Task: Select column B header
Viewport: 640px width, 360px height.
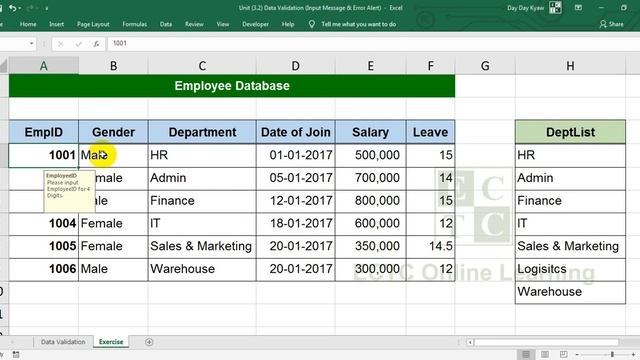Action: point(113,65)
